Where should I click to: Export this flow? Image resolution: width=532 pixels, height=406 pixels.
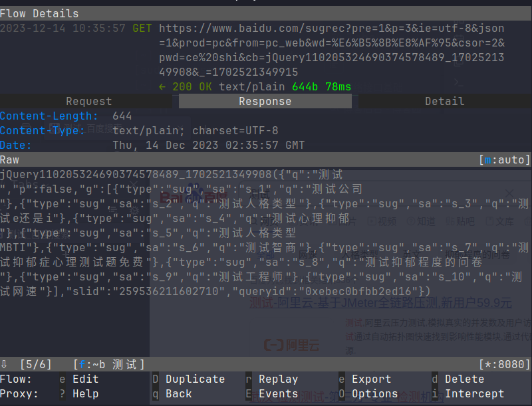[371, 379]
